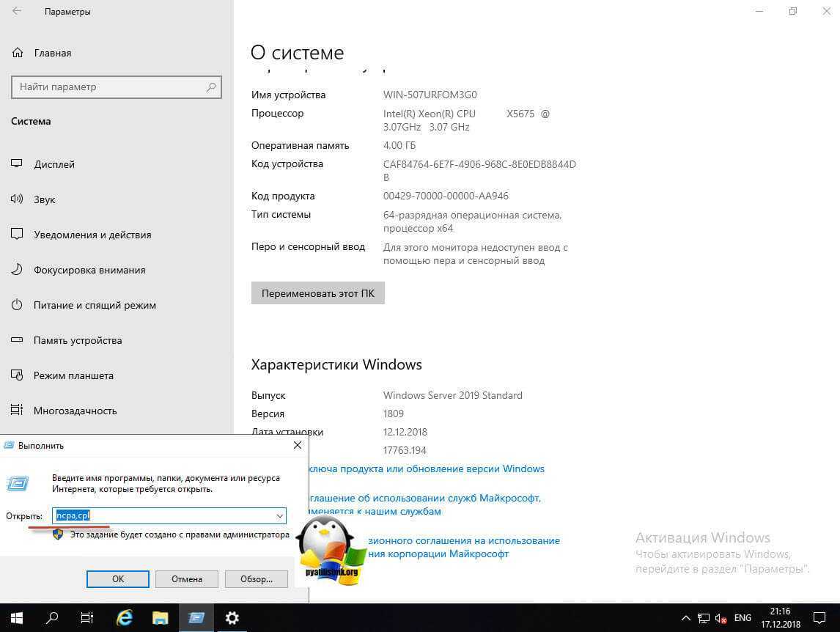Go back using the settings back arrow
The image size is (840, 632).
(17, 12)
